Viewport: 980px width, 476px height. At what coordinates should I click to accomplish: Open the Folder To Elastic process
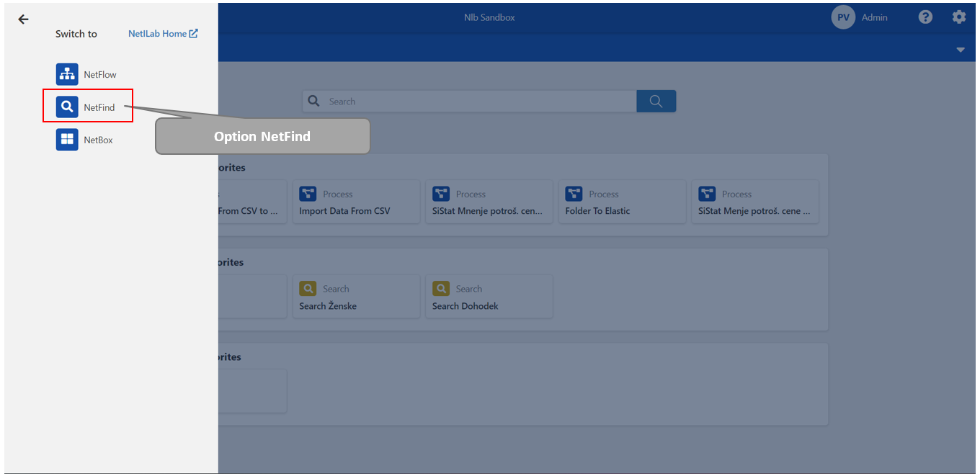pyautogui.click(x=622, y=202)
